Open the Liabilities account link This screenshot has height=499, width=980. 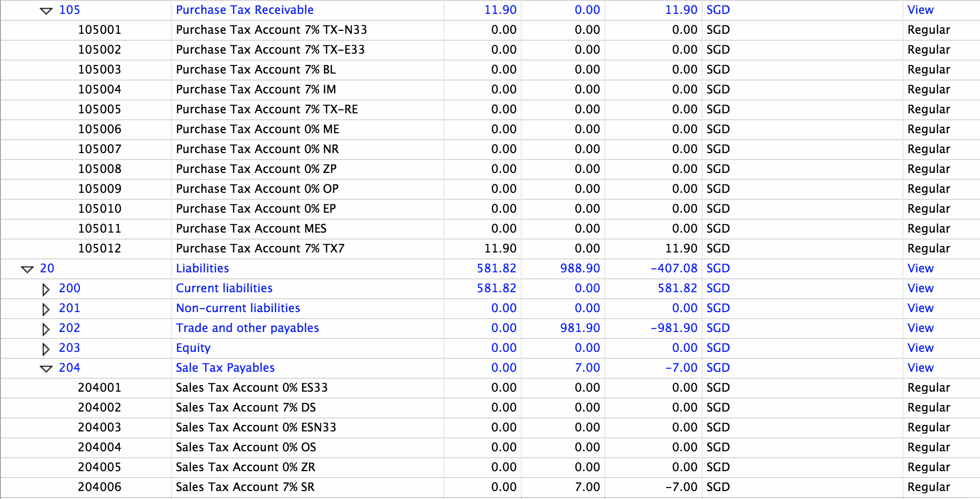point(202,268)
